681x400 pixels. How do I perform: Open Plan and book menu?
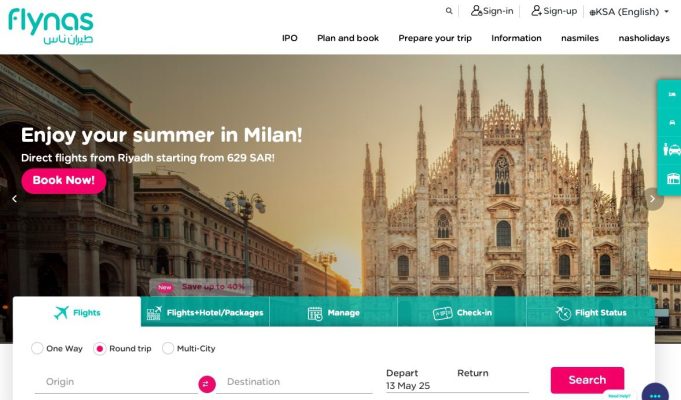pyautogui.click(x=348, y=38)
